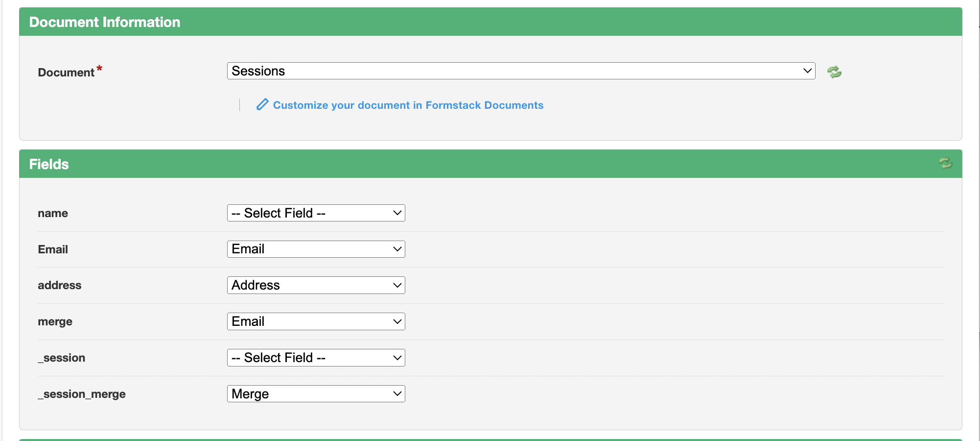Click the name field label
This screenshot has height=441, width=980.
53,213
